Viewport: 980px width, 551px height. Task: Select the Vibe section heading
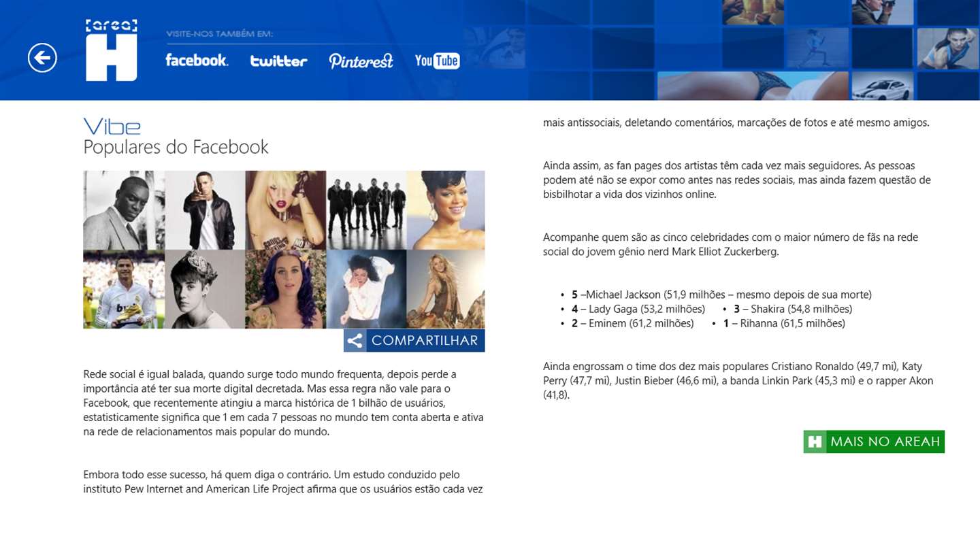(112, 127)
